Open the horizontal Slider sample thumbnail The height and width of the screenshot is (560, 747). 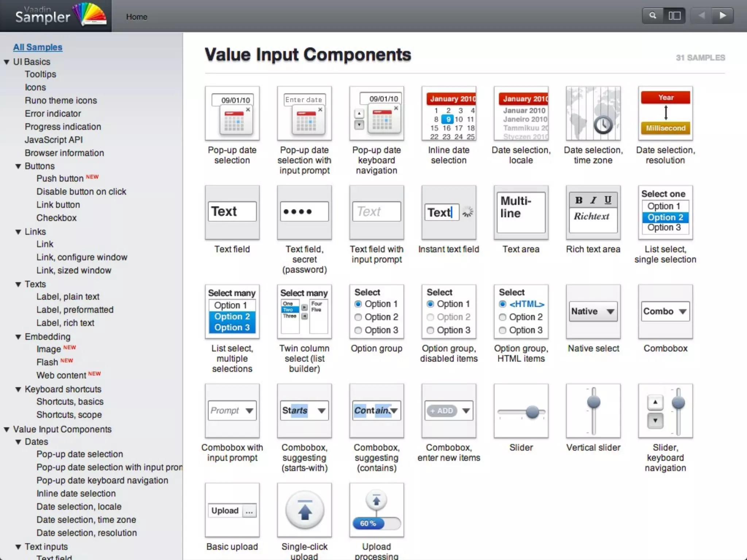pos(521,411)
